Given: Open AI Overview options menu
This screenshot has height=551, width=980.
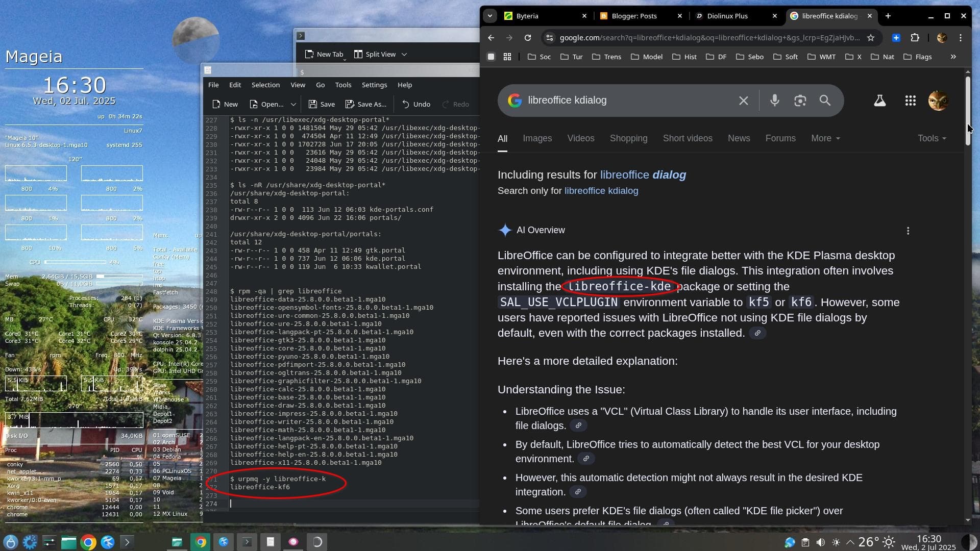Looking at the screenshot, I should pos(908,231).
